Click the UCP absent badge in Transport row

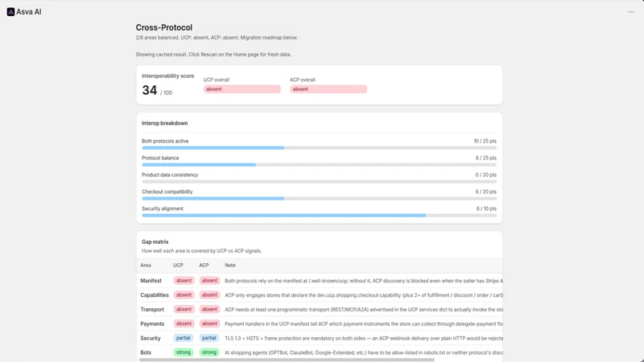tap(184, 310)
